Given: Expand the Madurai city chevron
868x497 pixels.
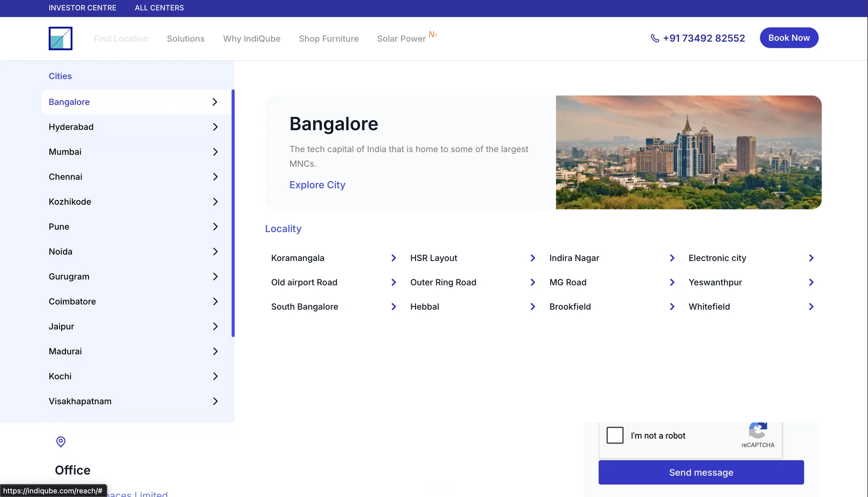Looking at the screenshot, I should [215, 351].
